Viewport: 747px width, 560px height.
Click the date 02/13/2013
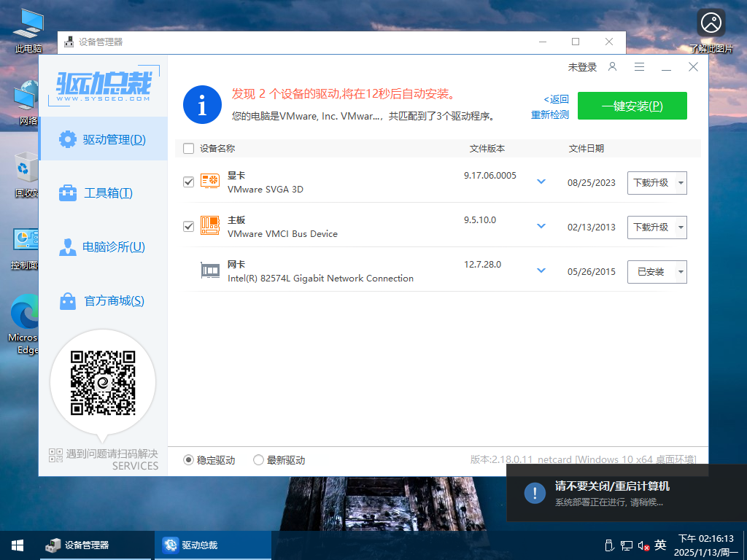coord(591,227)
